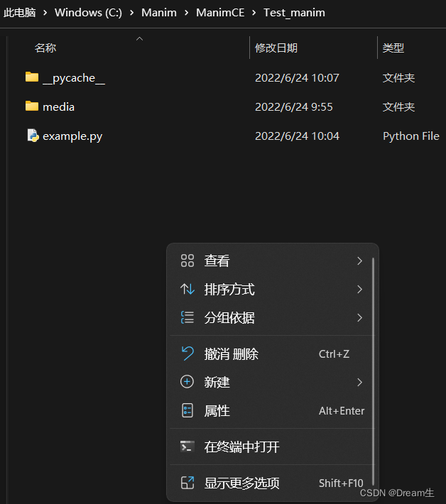The height and width of the screenshot is (504, 446).
Task: Click breadcrumb chevron after Manim
Action: pos(186,13)
